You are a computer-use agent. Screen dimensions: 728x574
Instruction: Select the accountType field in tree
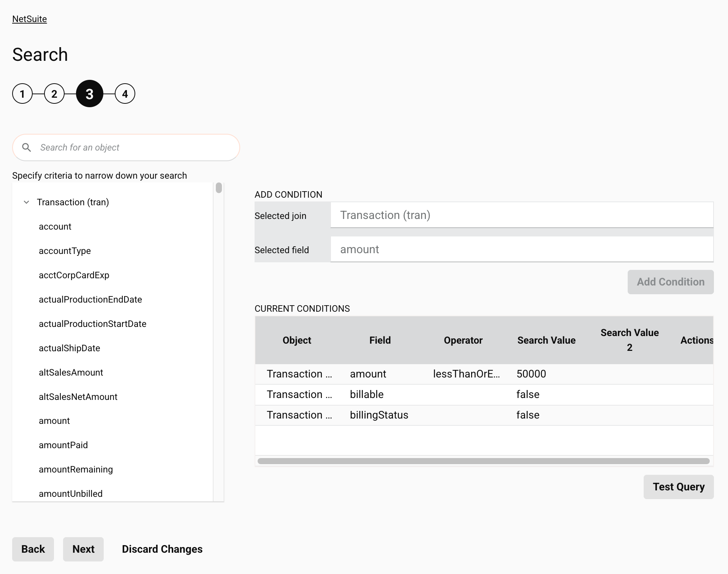click(65, 251)
